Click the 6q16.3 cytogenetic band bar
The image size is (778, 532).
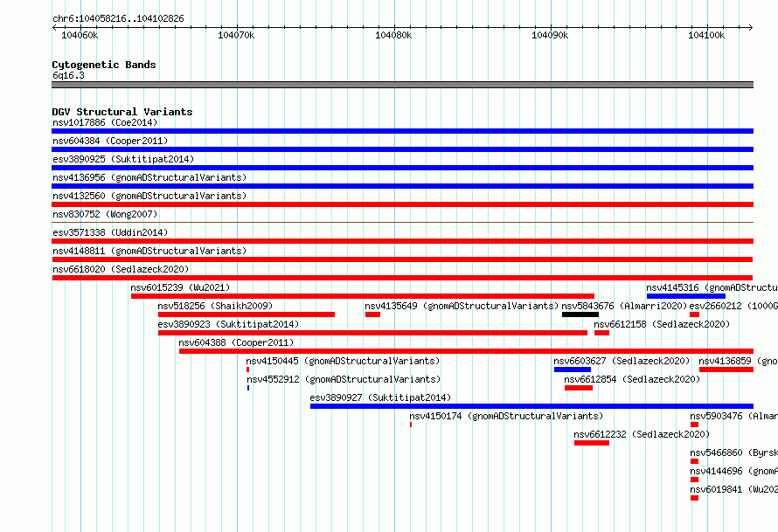(x=402, y=85)
